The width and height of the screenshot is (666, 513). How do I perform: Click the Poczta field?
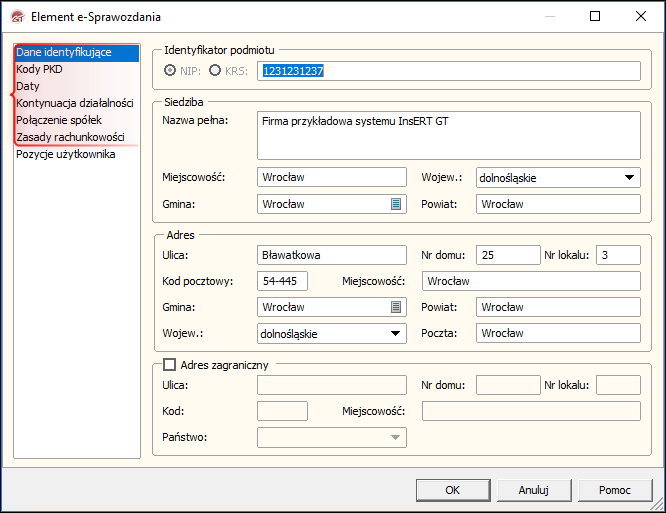click(x=558, y=333)
